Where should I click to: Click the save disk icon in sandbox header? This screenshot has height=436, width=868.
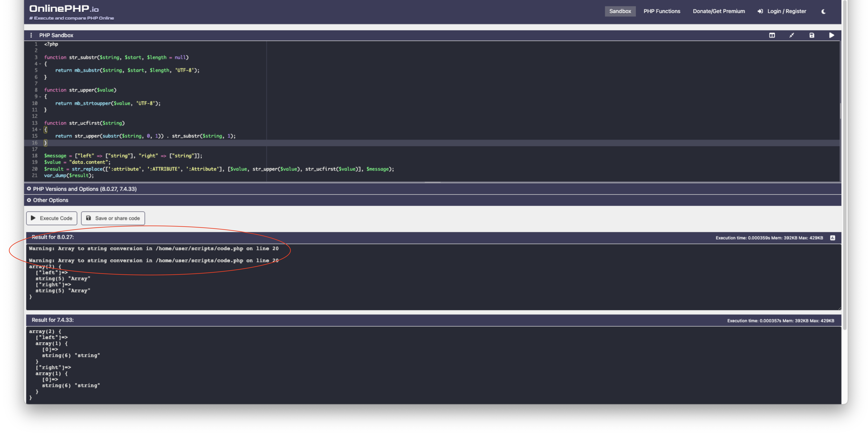pos(812,35)
